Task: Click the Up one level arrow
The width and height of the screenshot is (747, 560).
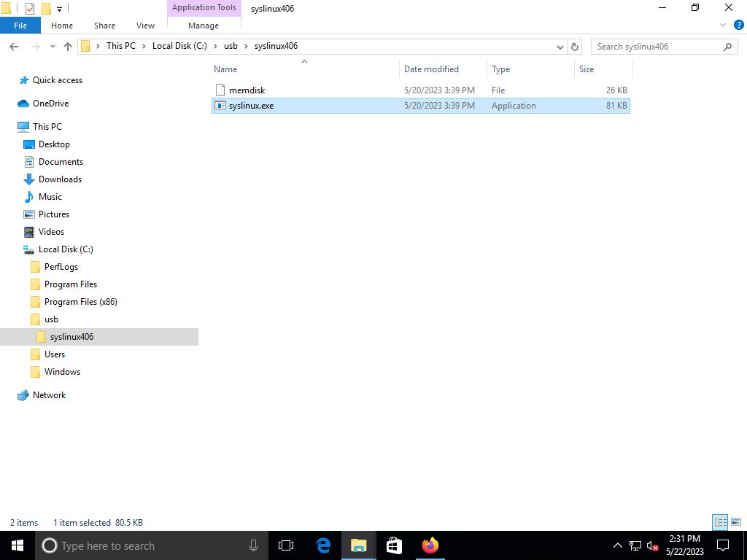Action: pyautogui.click(x=68, y=47)
